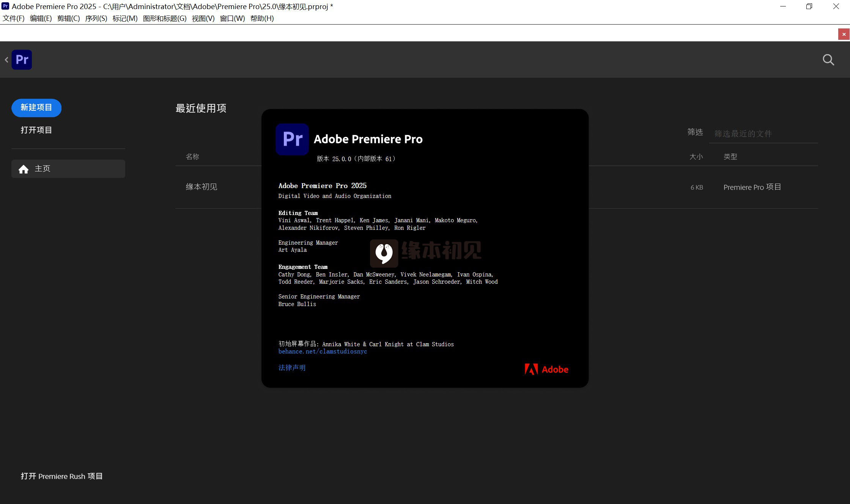850x504 pixels.
Task: Open the 窗口(W) menu
Action: [232, 18]
